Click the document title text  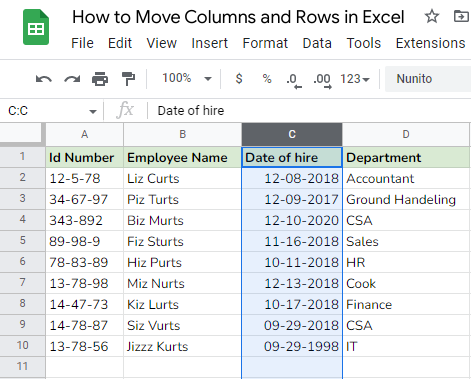(238, 17)
